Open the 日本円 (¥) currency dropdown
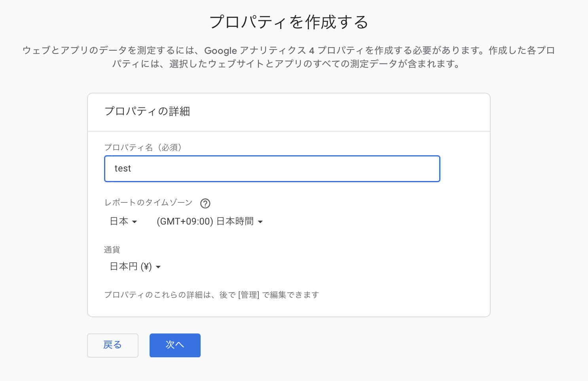Screen dimensions: 588x381 (135, 266)
